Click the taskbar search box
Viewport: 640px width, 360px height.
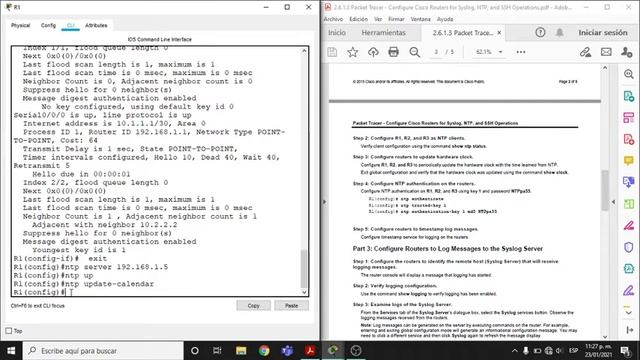[x=103, y=350]
